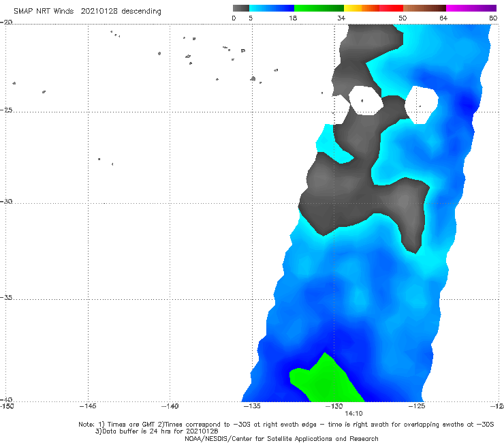Click the '-25' latitude axis label
504x443 pixels.
pos(6,110)
